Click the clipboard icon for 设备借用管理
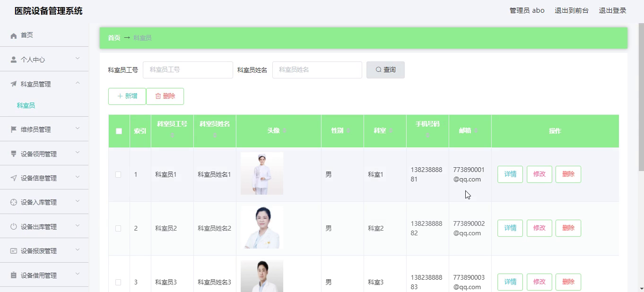644x292 pixels. pyautogui.click(x=14, y=275)
